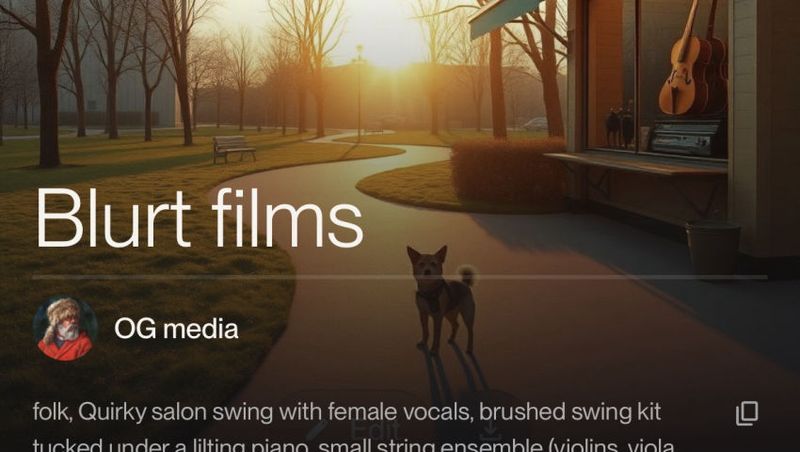
Task: Seek along the thin progress line under the title
Action: 400,277
